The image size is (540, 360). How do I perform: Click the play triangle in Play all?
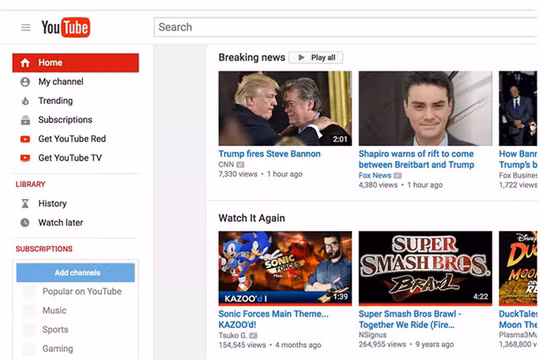pos(301,58)
